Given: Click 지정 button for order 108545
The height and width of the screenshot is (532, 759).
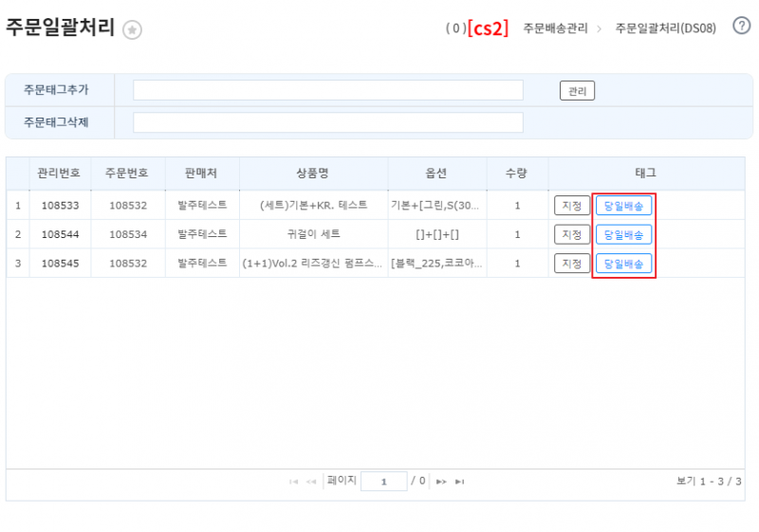Looking at the screenshot, I should [x=572, y=264].
